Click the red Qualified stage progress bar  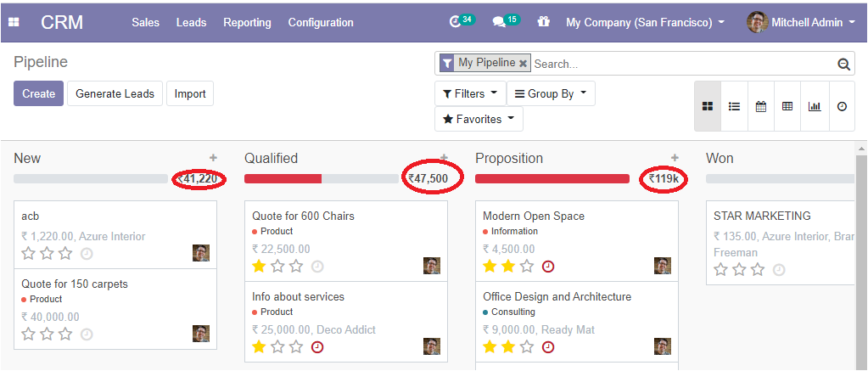[283, 179]
